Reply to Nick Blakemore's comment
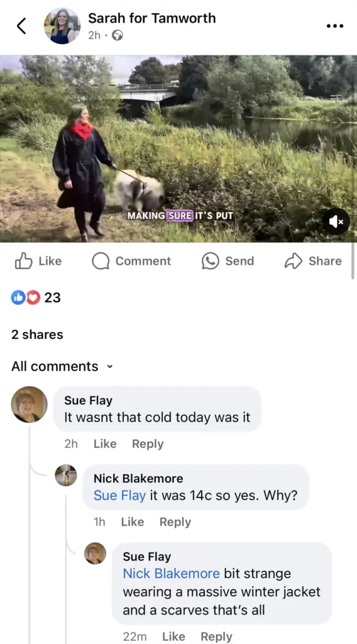 point(175,522)
